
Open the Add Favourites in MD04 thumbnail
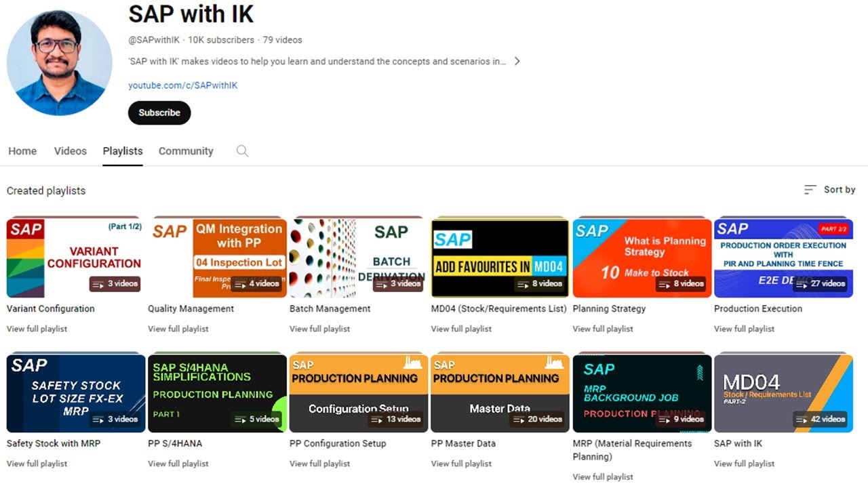pyautogui.click(x=500, y=258)
